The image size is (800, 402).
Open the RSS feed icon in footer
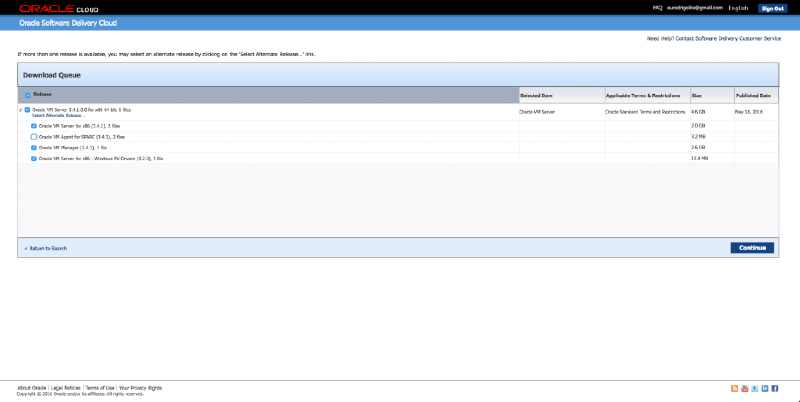coord(734,388)
